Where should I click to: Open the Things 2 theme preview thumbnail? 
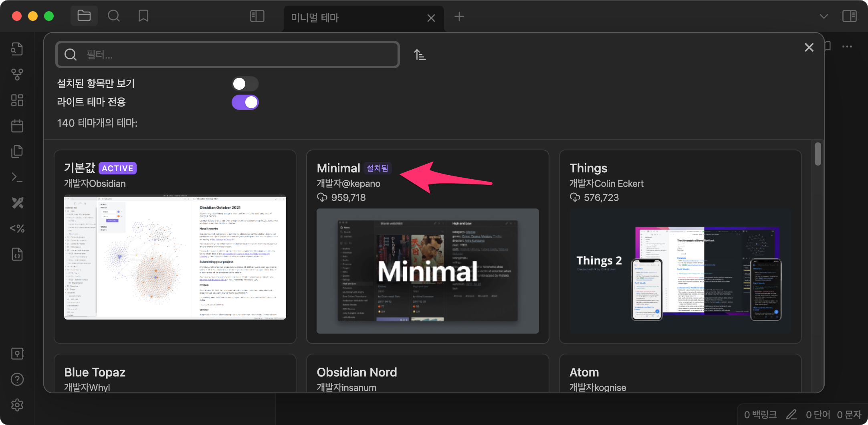click(680, 271)
